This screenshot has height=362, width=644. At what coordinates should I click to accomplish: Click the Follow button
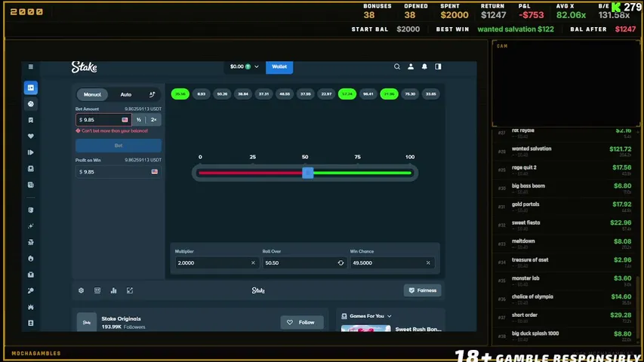[x=302, y=323]
